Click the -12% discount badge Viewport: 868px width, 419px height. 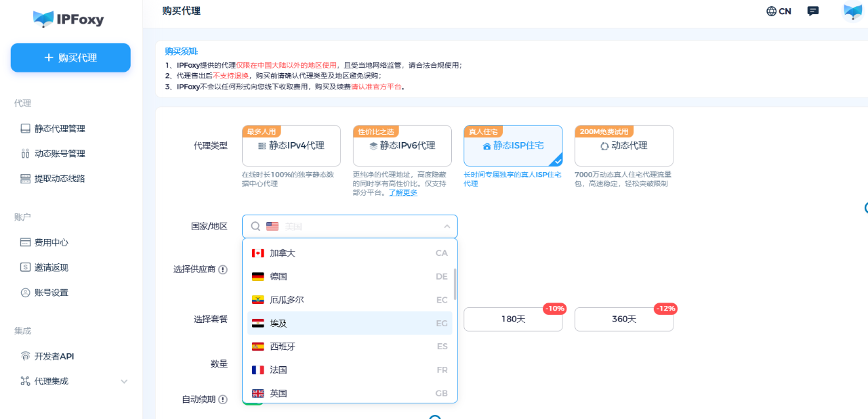click(x=665, y=309)
